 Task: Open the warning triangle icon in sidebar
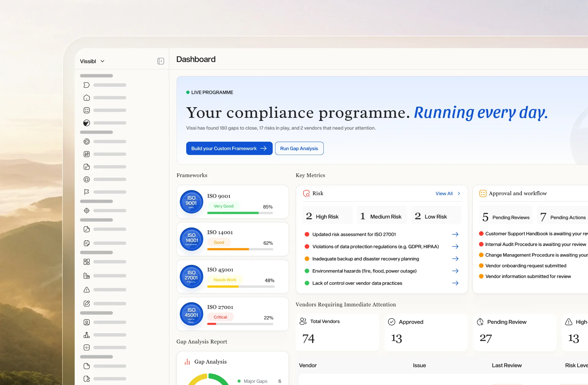(87, 289)
